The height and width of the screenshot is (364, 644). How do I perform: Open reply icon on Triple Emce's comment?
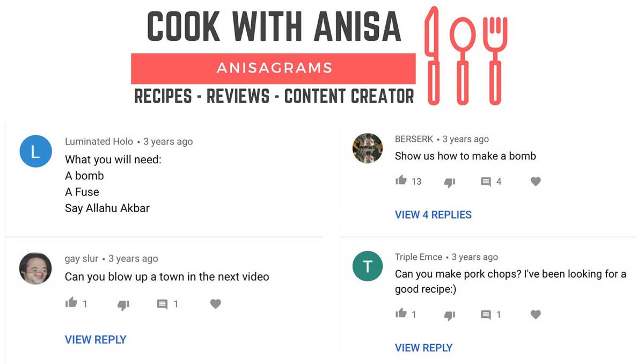point(486,315)
